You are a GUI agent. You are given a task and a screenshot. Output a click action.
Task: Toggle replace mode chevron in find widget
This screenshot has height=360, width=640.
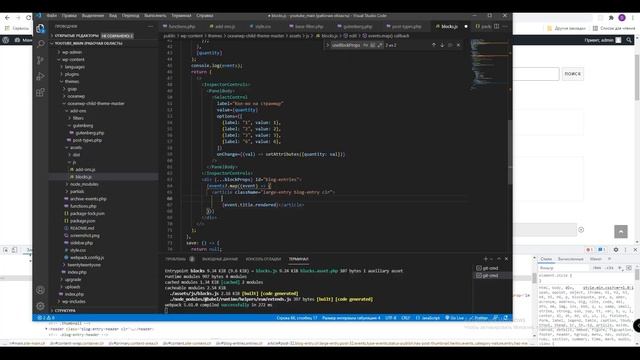327,45
